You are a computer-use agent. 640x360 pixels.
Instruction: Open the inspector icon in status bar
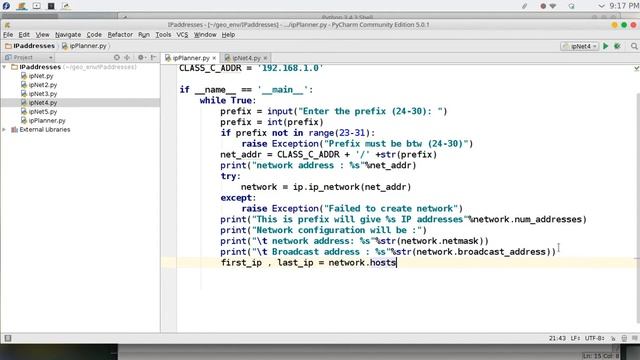tap(624, 338)
